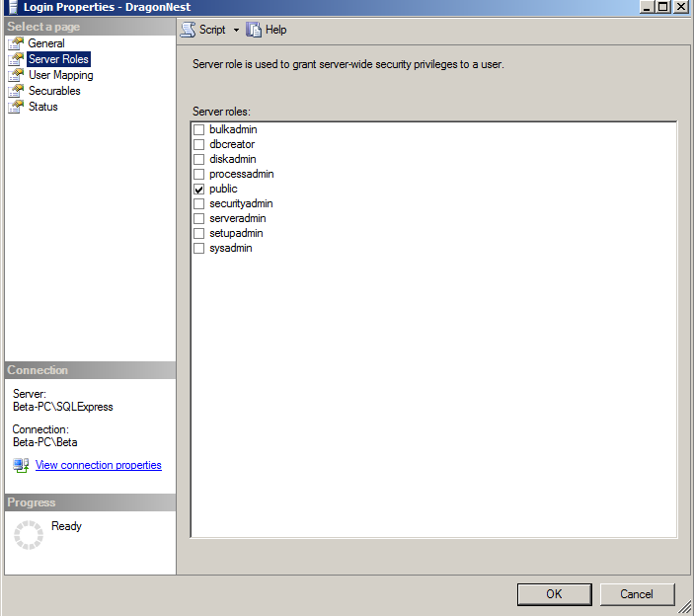Click the Ready progress spinner icon
The image size is (694, 616).
click(29, 535)
